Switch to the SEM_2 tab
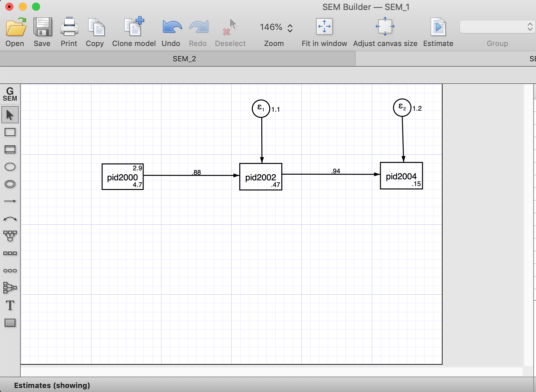The height and width of the screenshot is (392, 536). click(184, 59)
